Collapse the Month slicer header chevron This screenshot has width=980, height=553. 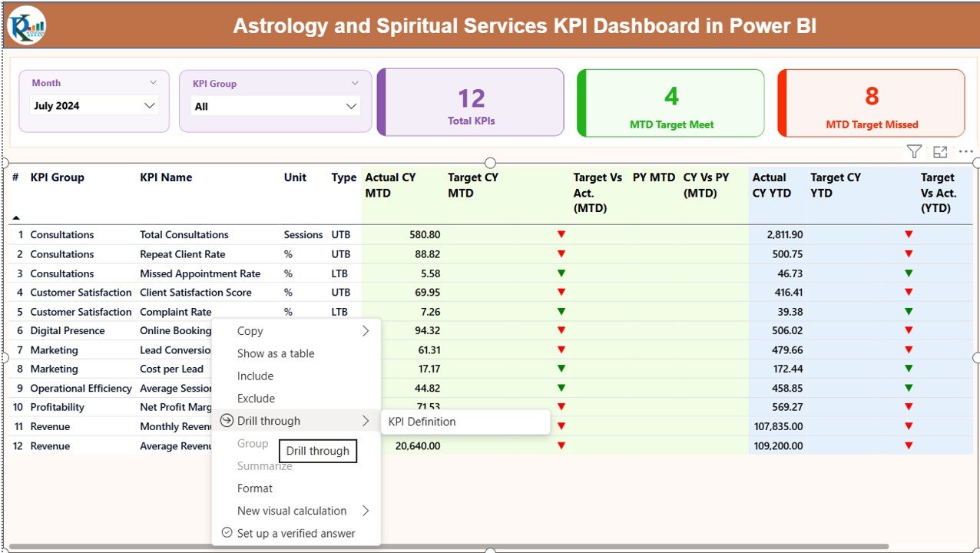pos(153,83)
